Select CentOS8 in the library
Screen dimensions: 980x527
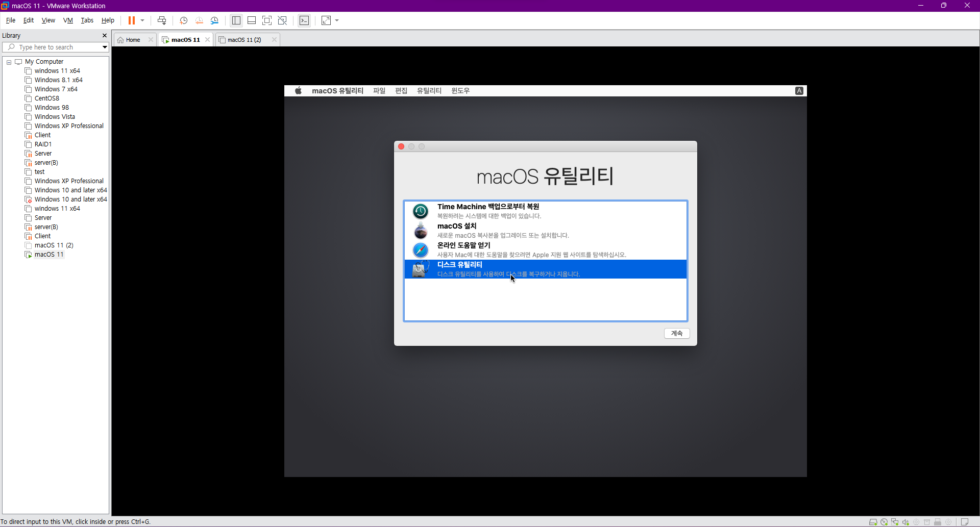pos(46,98)
